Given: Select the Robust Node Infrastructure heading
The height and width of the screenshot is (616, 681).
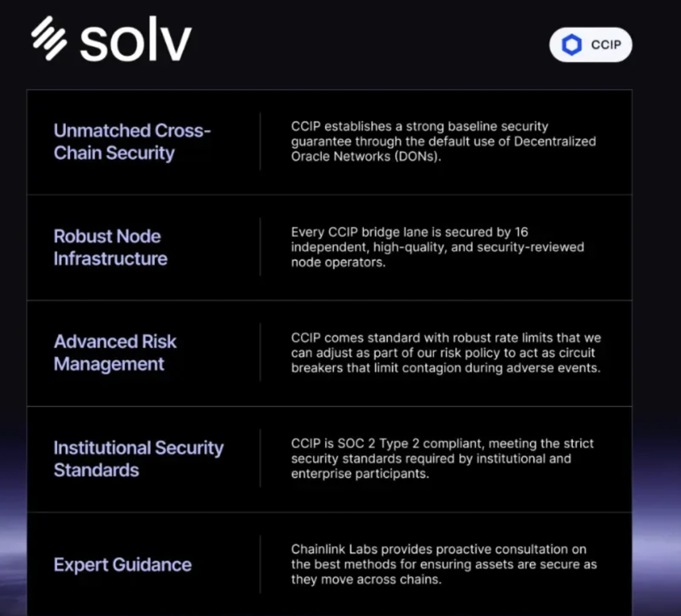Looking at the screenshot, I should point(110,247).
